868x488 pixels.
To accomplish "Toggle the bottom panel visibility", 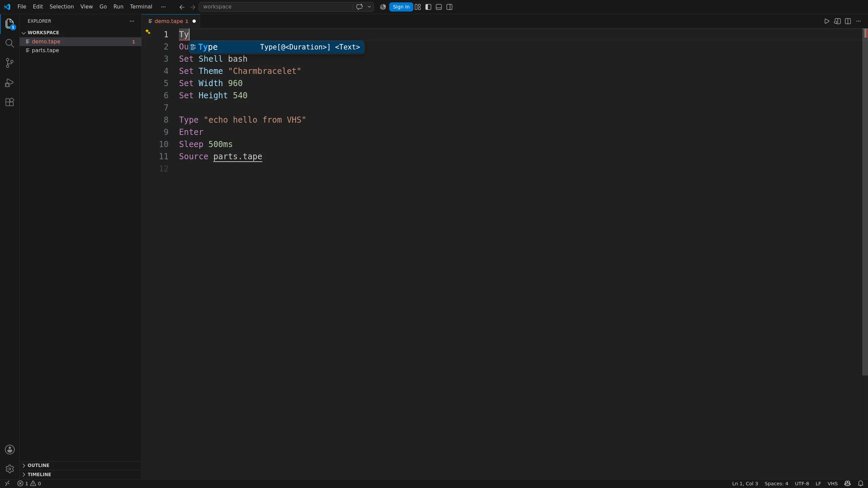I will coord(439,7).
